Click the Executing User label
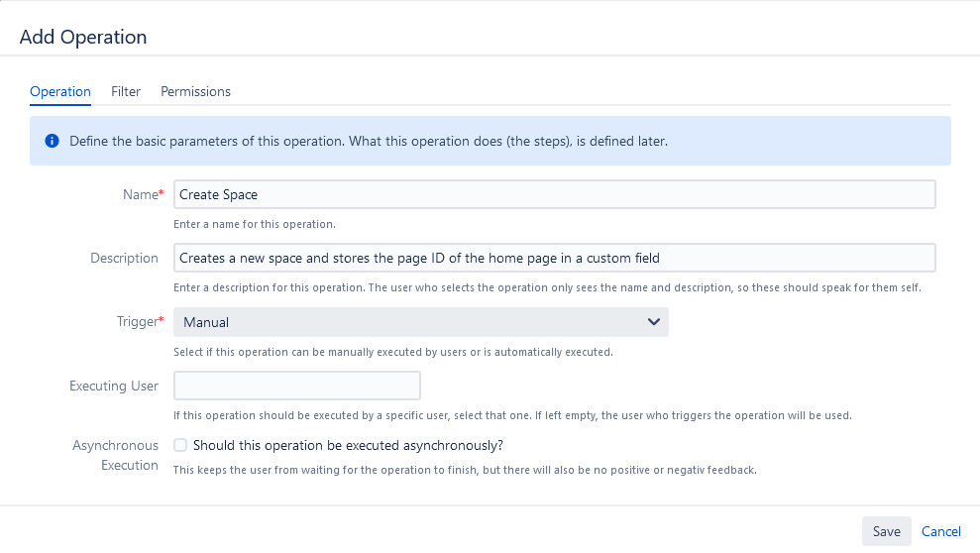This screenshot has width=980, height=553. coord(114,386)
